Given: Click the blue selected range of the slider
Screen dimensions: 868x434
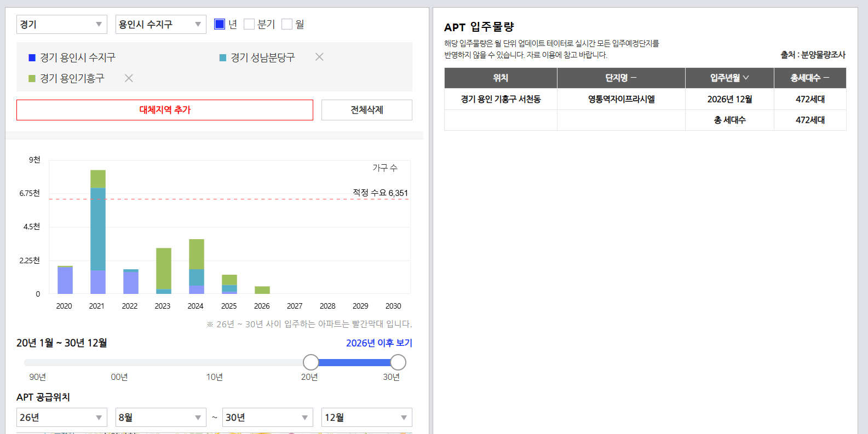Looking at the screenshot, I should 354,362.
